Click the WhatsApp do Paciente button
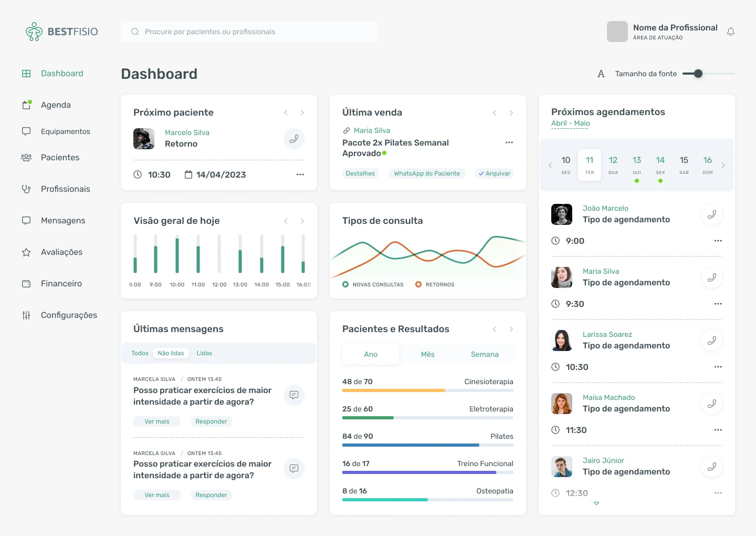This screenshot has width=756, height=536. tap(427, 173)
